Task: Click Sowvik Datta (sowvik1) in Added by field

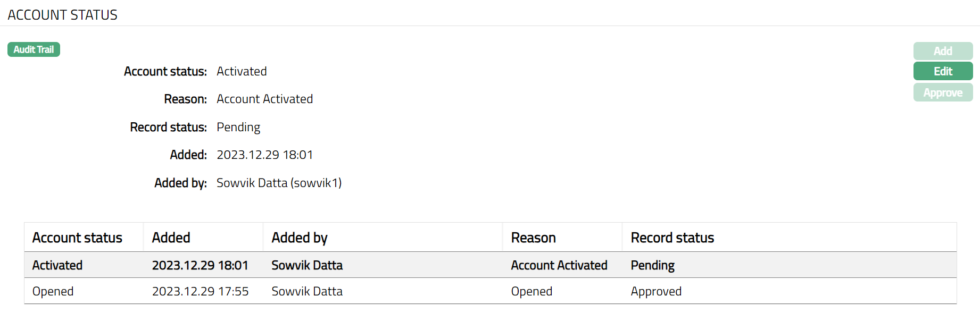Action: 279,183
